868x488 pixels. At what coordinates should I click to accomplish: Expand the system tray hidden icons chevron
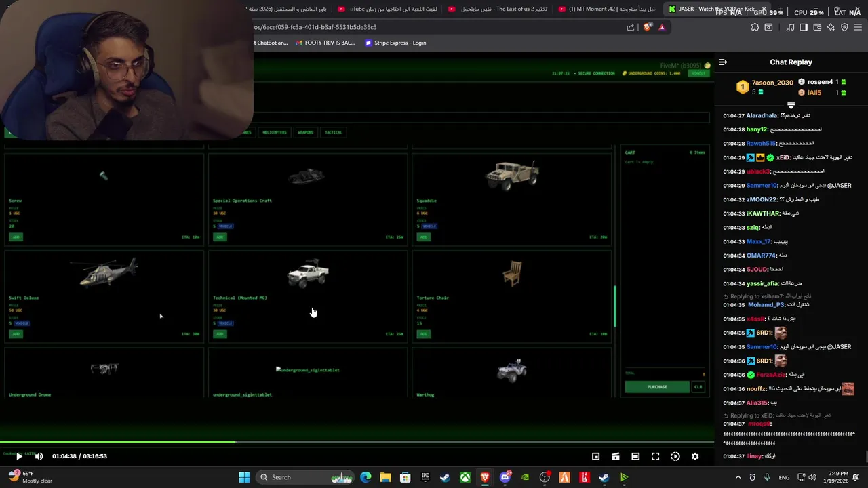point(738,477)
